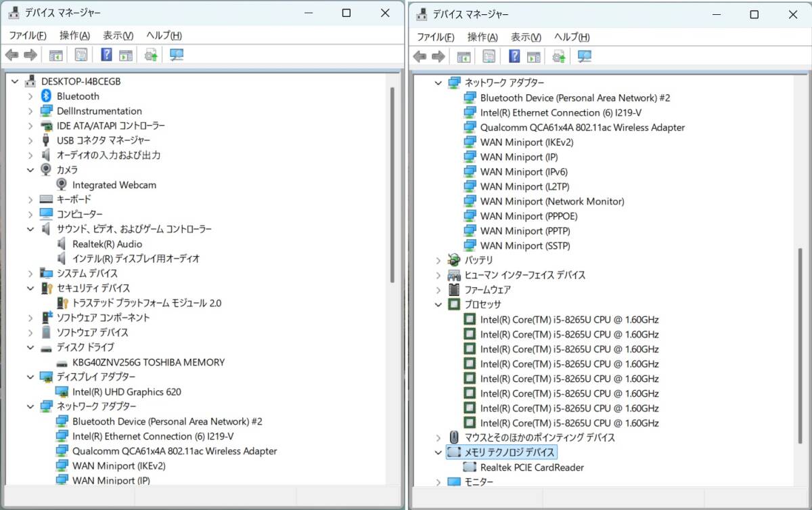
Task: Click show/hide console tree icon, left window
Action: [55, 56]
